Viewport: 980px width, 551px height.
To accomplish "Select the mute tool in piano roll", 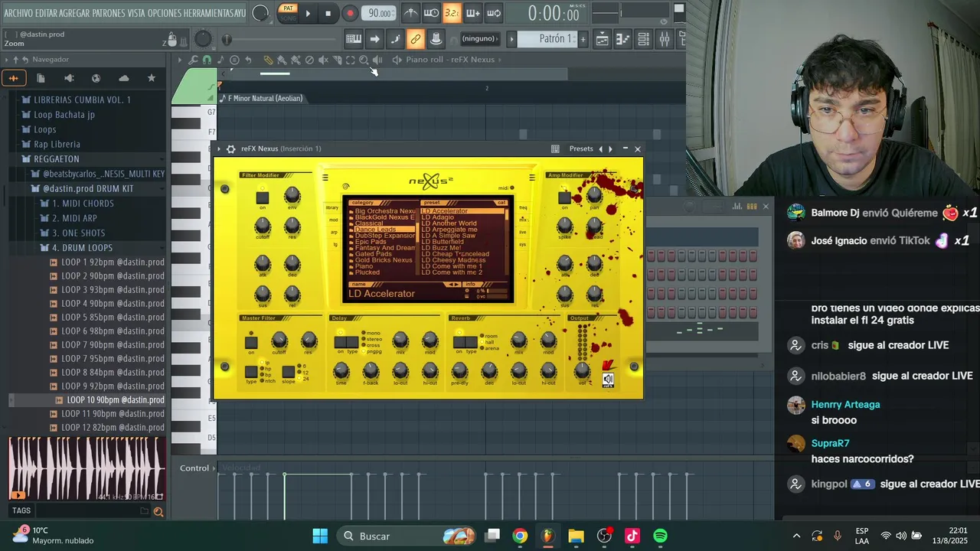I will [x=322, y=60].
